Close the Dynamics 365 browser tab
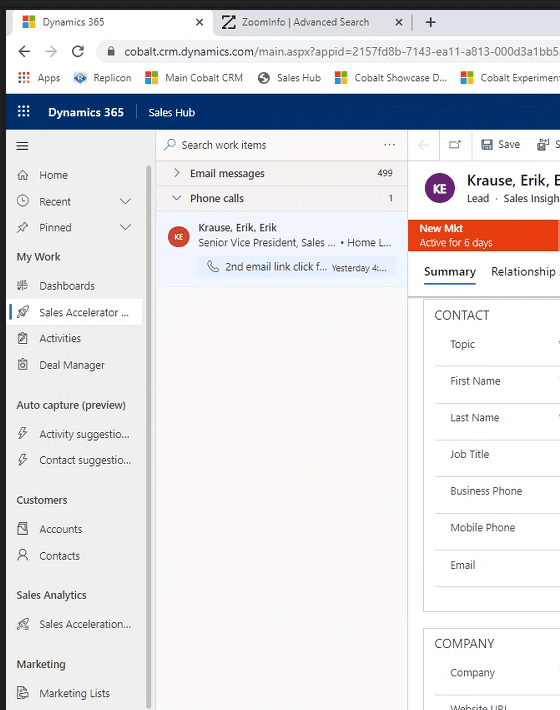Screen dimensions: 560x710 click(x=199, y=22)
